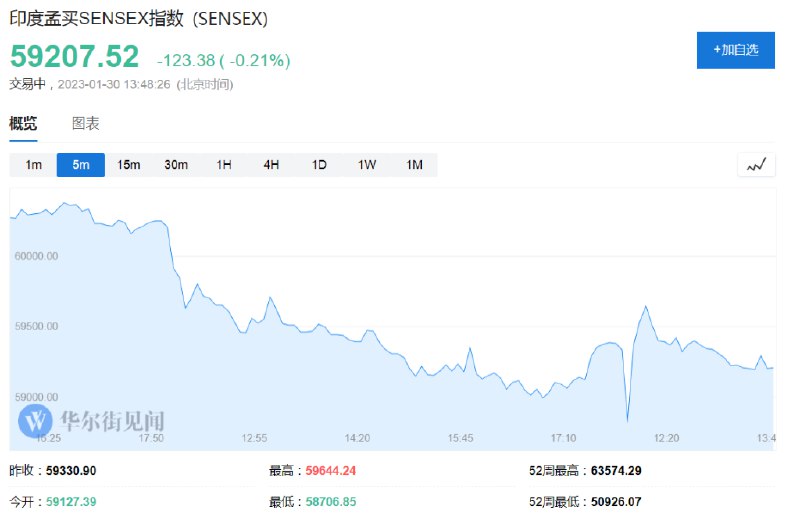This screenshot has width=800, height=517.
Task: Click the 52周最高 value 63574.29
Action: pyautogui.click(x=616, y=471)
